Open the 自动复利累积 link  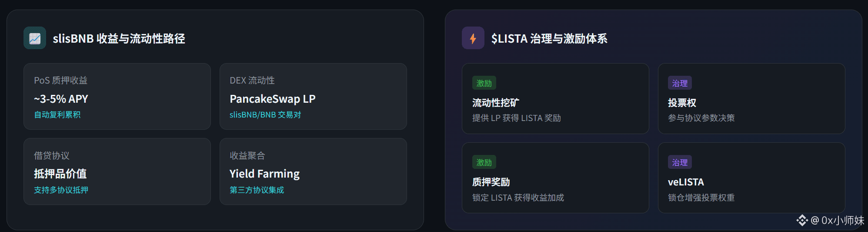57,115
